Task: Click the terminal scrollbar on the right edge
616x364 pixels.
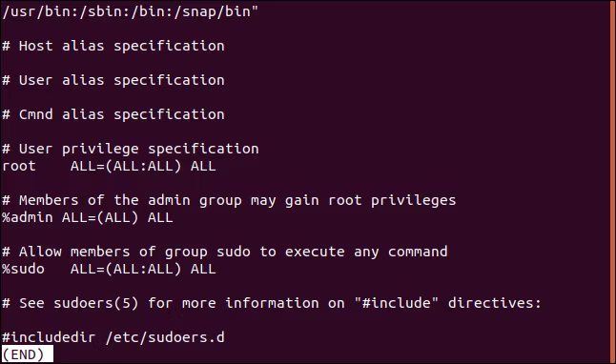Action: 613,182
